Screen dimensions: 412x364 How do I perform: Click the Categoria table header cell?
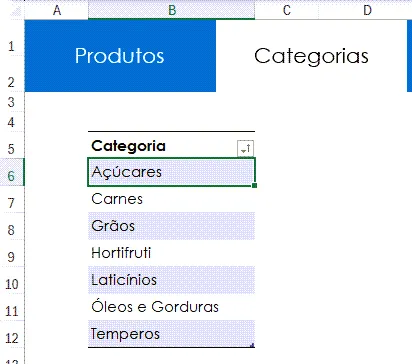point(171,145)
